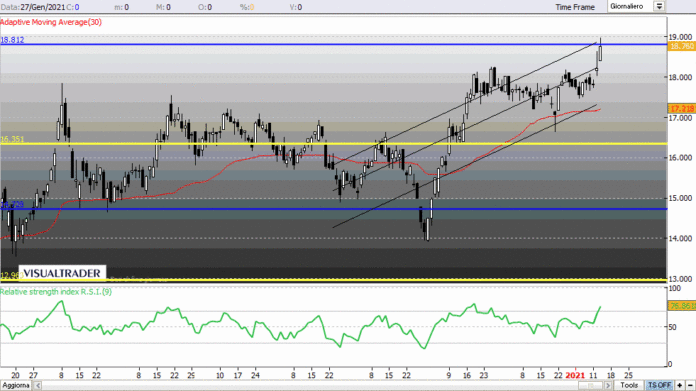The image size is (696, 391).
Task: Zoom out with the minus icon
Action: pos(690,385)
